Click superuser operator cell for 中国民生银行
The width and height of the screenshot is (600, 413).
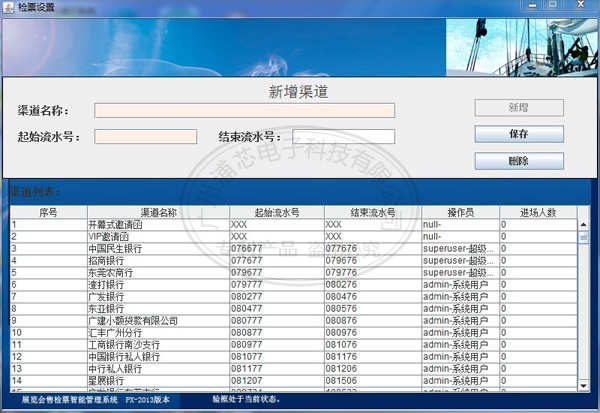(461, 249)
